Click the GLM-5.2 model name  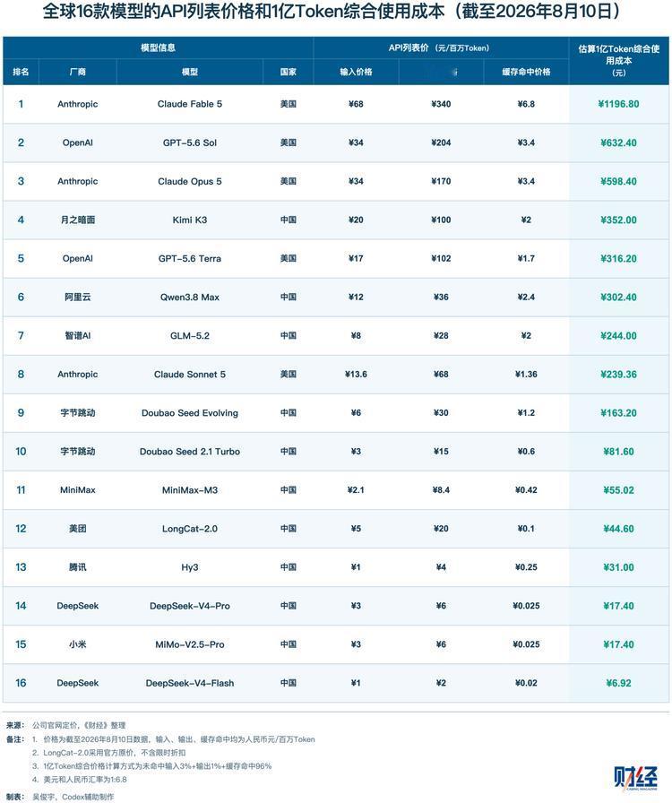(x=190, y=335)
